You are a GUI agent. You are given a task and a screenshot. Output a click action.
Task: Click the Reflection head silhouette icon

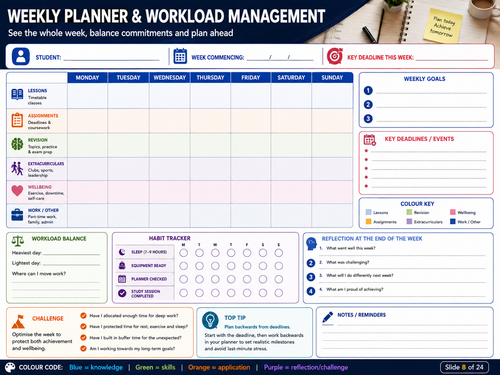(311, 244)
